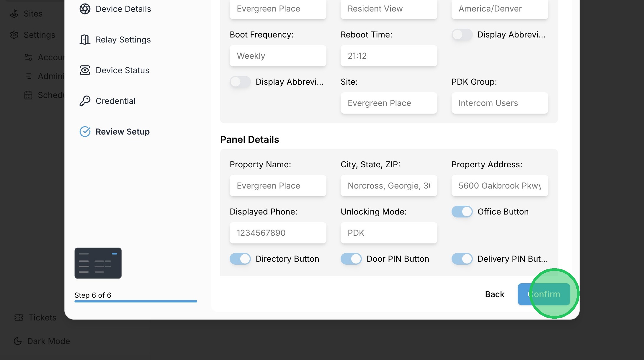644x360 pixels.
Task: Click the Relay Settings door icon
Action: point(85,40)
